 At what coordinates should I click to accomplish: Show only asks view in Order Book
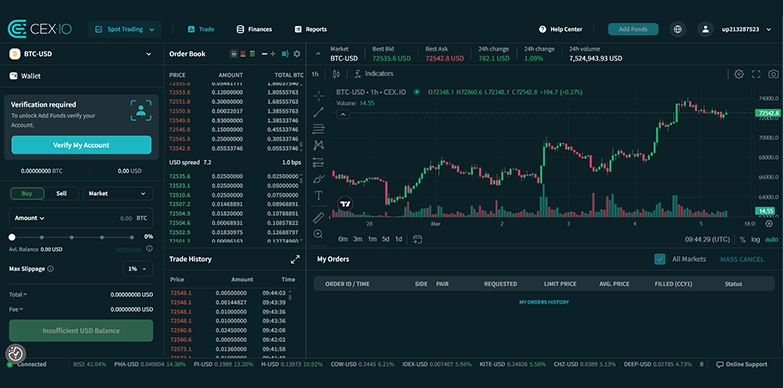(x=243, y=54)
